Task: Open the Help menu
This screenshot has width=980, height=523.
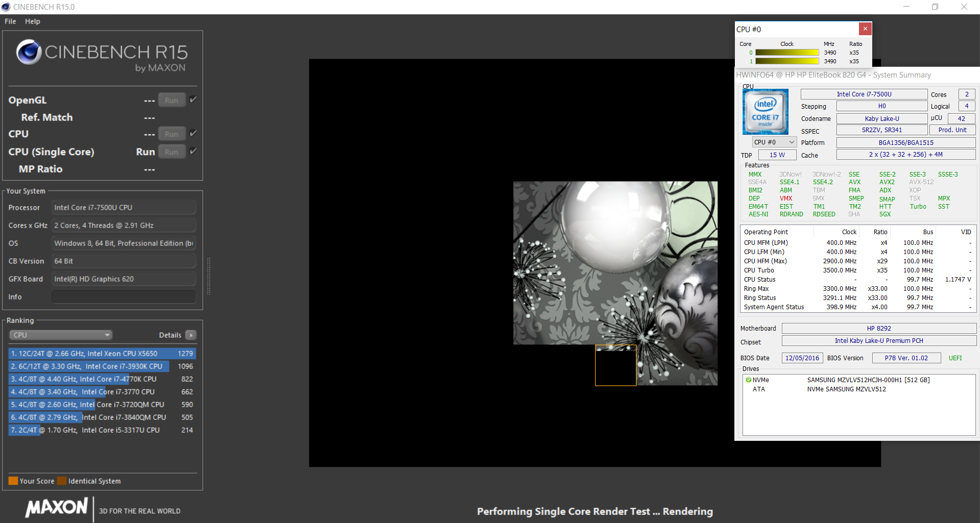Action: tap(32, 21)
